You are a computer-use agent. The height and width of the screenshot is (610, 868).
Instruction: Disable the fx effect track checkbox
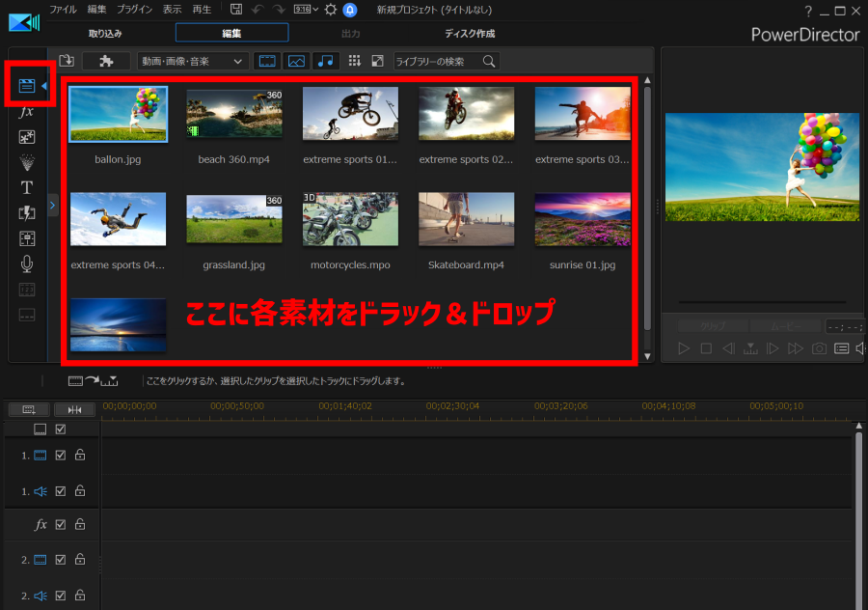pos(61,525)
